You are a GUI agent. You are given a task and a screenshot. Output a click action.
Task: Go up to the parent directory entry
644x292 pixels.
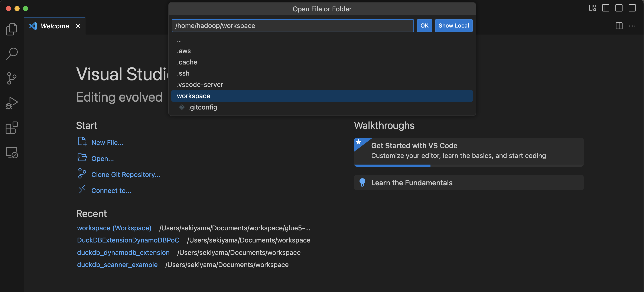179,40
